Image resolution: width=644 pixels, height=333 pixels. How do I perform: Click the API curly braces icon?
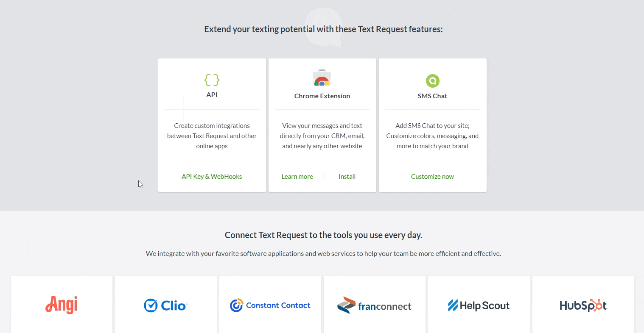tap(212, 80)
